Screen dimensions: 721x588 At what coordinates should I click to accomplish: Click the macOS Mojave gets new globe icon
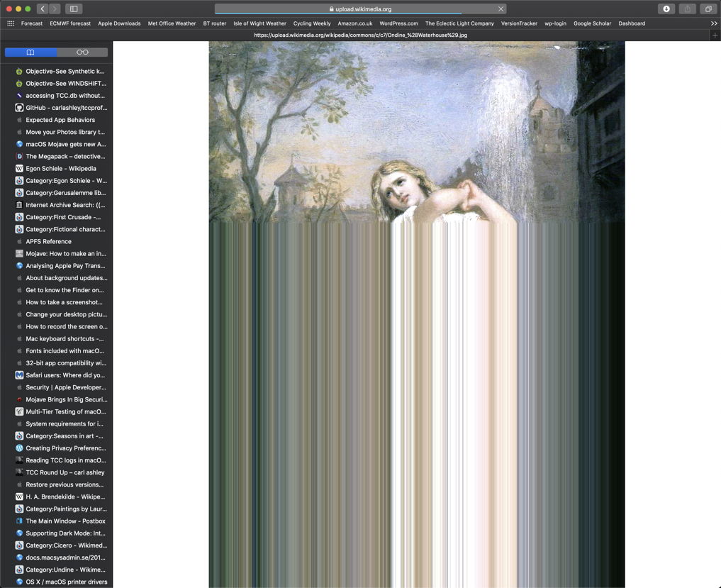click(x=19, y=144)
